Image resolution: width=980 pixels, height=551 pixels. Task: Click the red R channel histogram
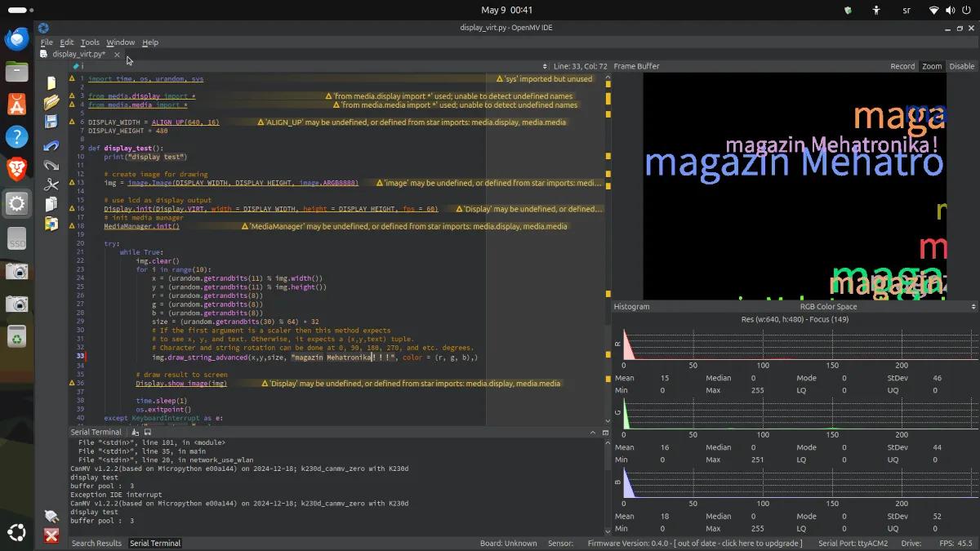[x=799, y=343]
